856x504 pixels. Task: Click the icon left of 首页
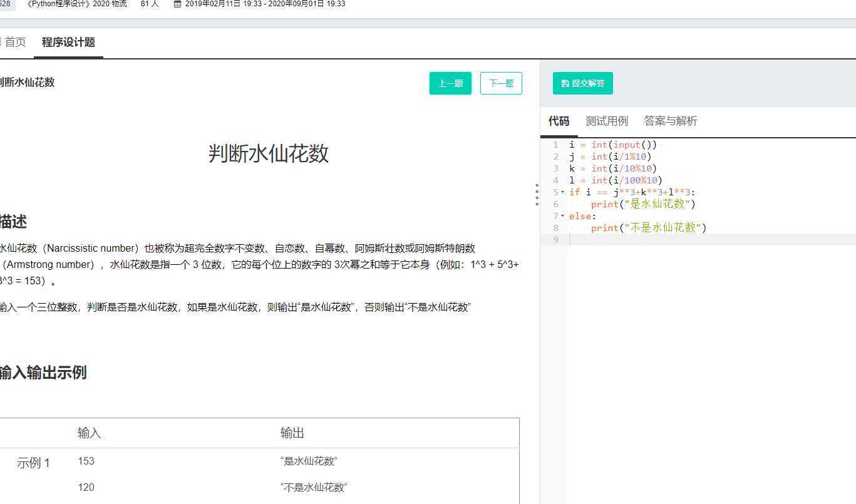(1, 43)
